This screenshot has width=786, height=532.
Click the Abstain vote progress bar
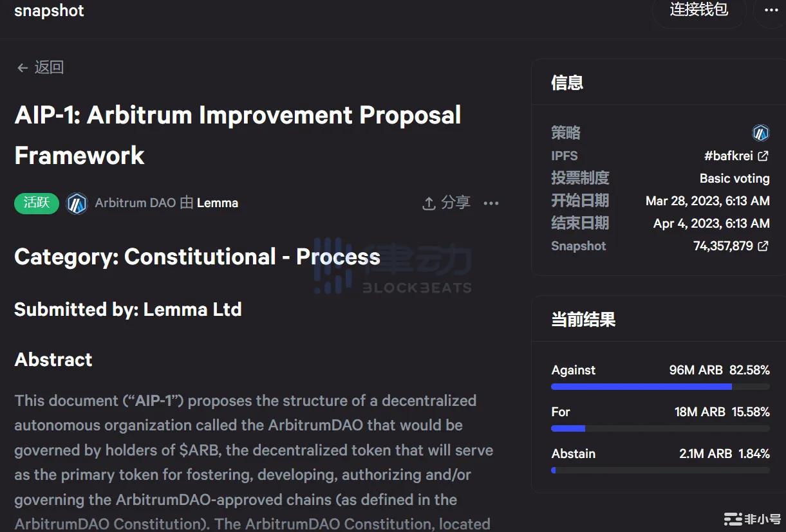pos(660,470)
